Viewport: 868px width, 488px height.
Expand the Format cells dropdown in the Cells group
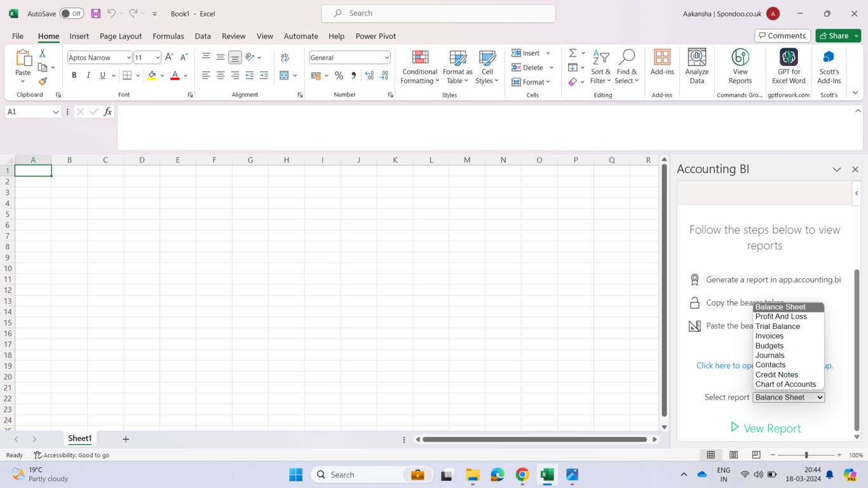[532, 82]
